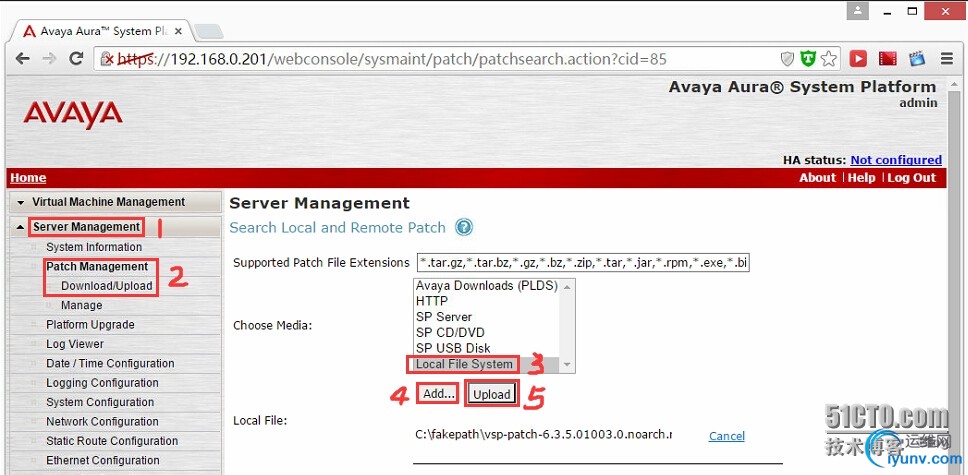968x475 pixels.
Task: Open System Information page
Action: click(94, 247)
